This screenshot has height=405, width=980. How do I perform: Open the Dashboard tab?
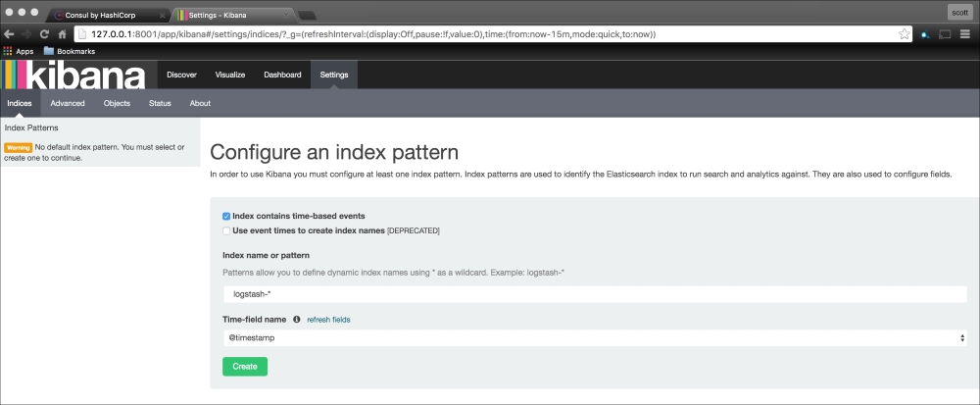[x=282, y=75]
